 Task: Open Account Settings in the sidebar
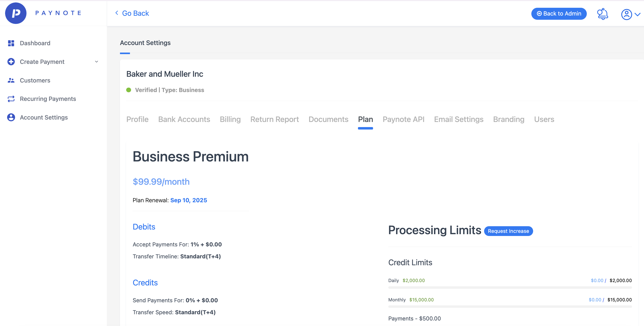click(44, 118)
